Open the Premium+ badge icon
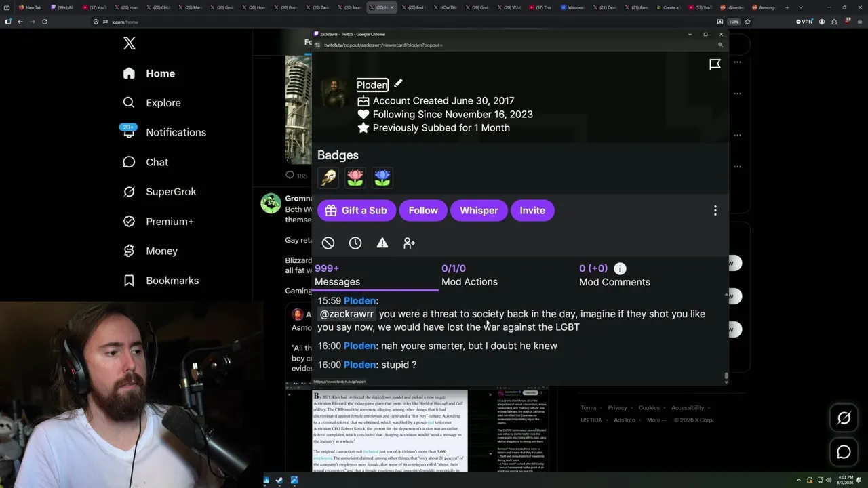 [x=129, y=222]
